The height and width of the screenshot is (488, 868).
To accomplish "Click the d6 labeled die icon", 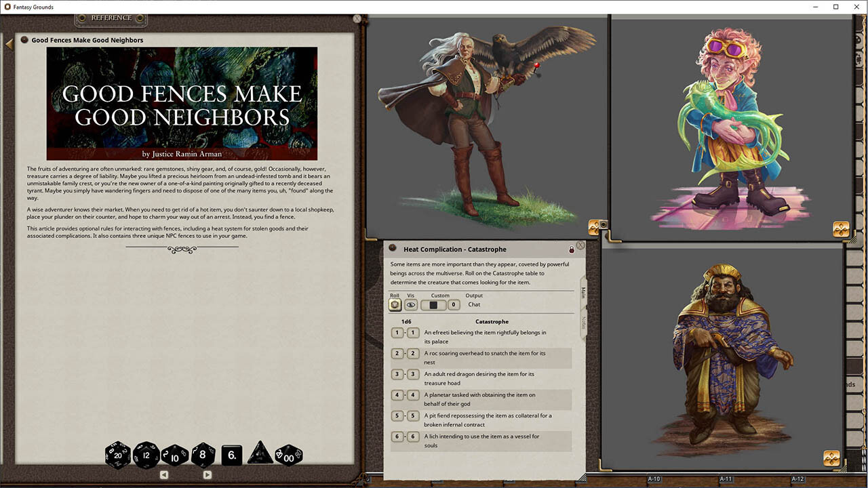I will point(231,455).
